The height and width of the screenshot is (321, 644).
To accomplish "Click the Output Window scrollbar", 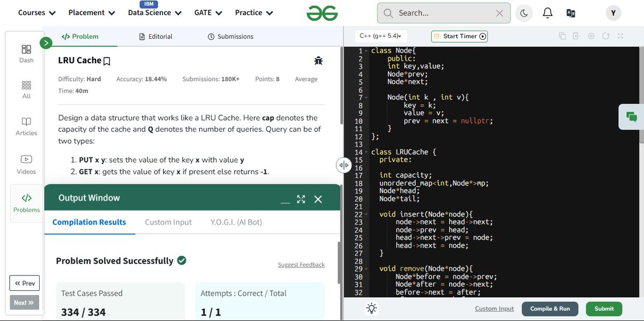I will [338, 263].
